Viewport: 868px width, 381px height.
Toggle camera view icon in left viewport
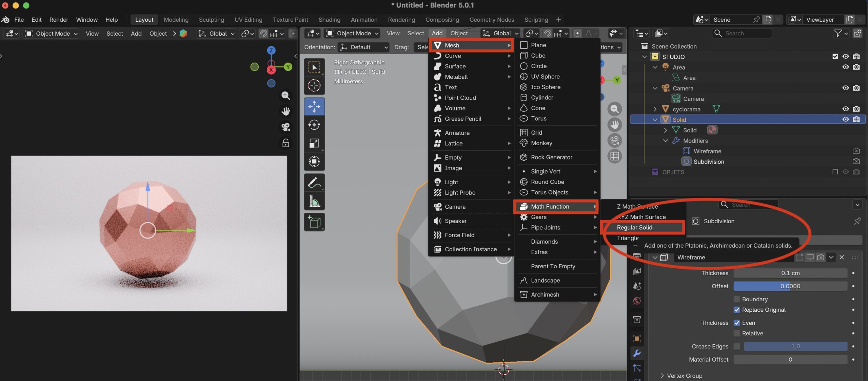click(285, 127)
